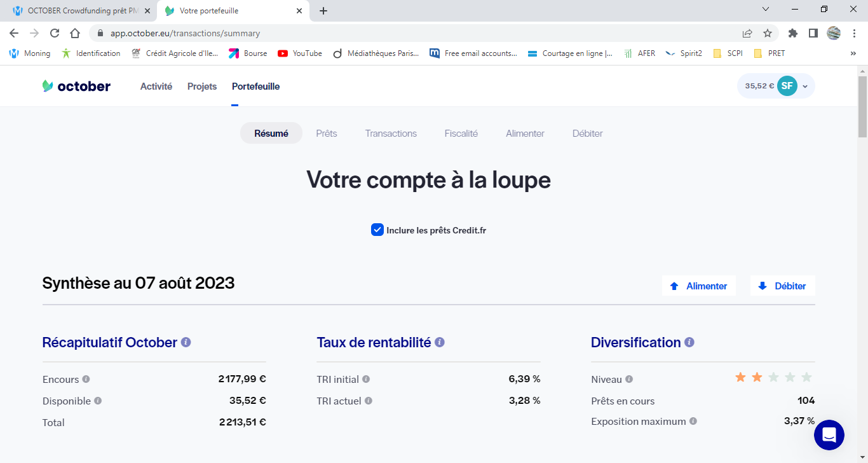Click info icon next to Exposition maximum
Viewport: 868px width, 463px height.
tap(693, 421)
